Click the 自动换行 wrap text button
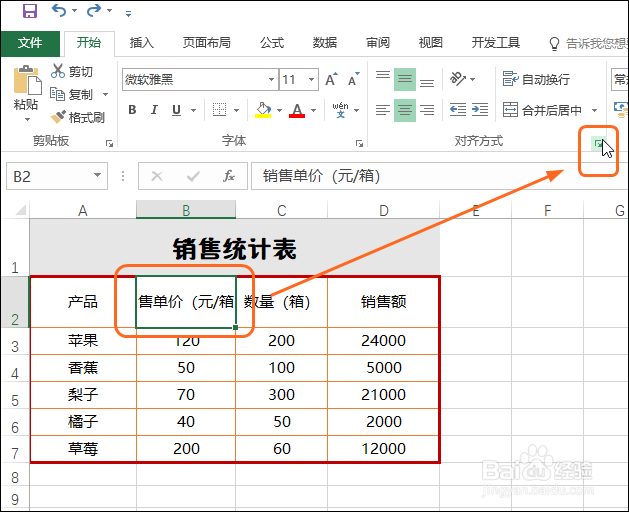 536,79
